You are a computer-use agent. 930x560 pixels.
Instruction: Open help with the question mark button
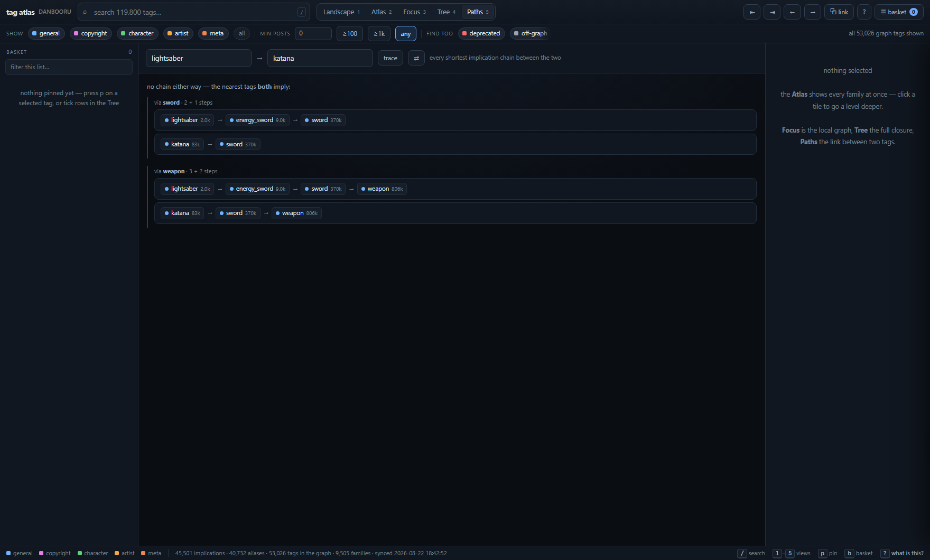click(x=864, y=12)
